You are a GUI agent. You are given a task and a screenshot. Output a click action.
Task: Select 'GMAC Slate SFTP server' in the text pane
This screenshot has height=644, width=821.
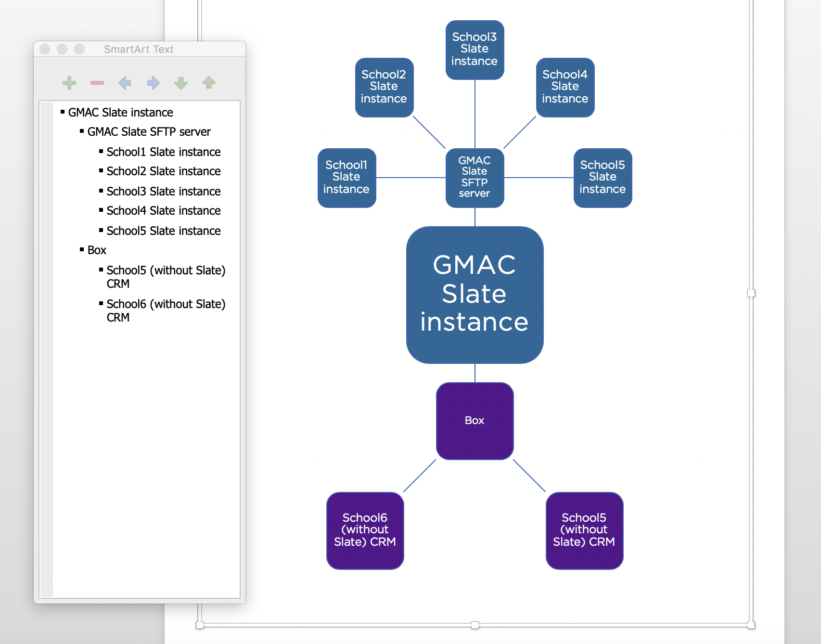click(149, 132)
